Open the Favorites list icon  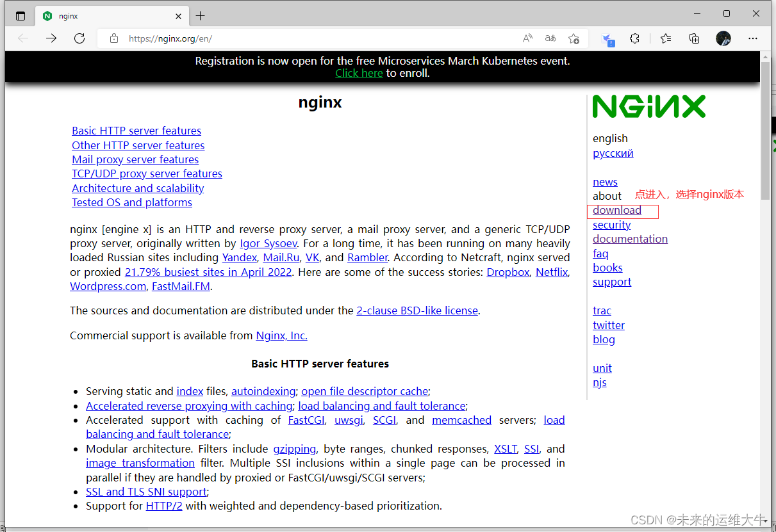coord(666,38)
